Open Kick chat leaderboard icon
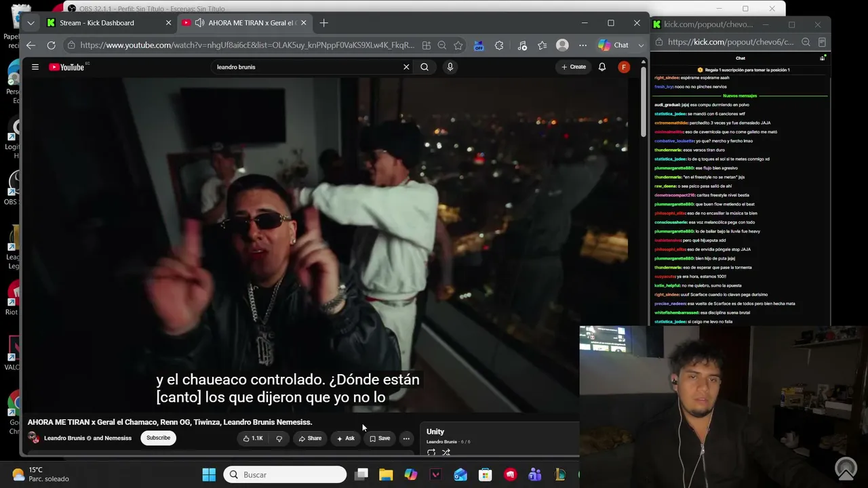The height and width of the screenshot is (488, 868). [823, 58]
